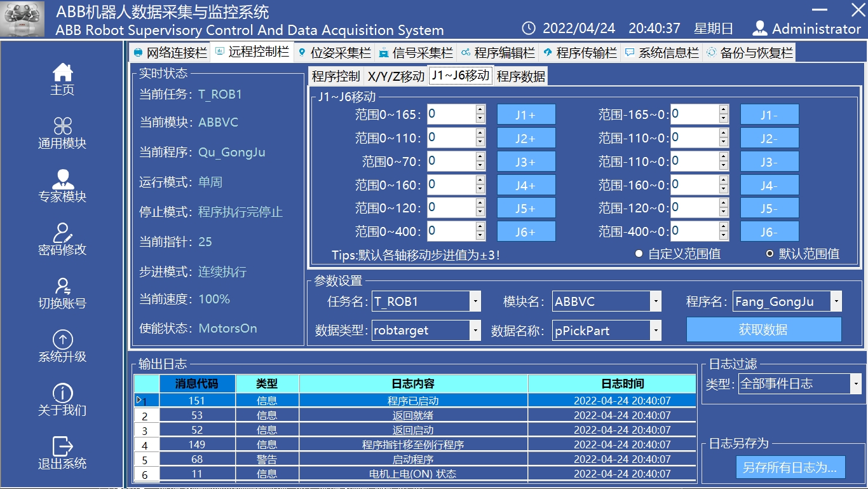Viewport: 868px width, 489px height.
Task: Click the J6- jog button
Action: (770, 231)
